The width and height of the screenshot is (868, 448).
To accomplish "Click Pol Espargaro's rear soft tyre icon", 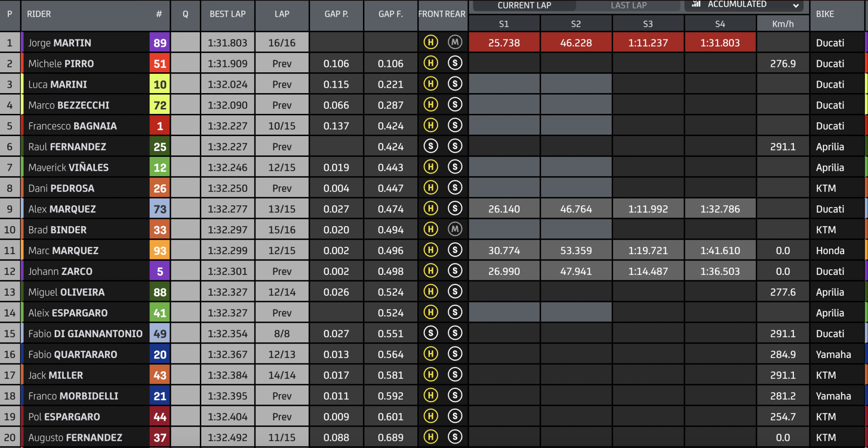I will (x=455, y=417).
